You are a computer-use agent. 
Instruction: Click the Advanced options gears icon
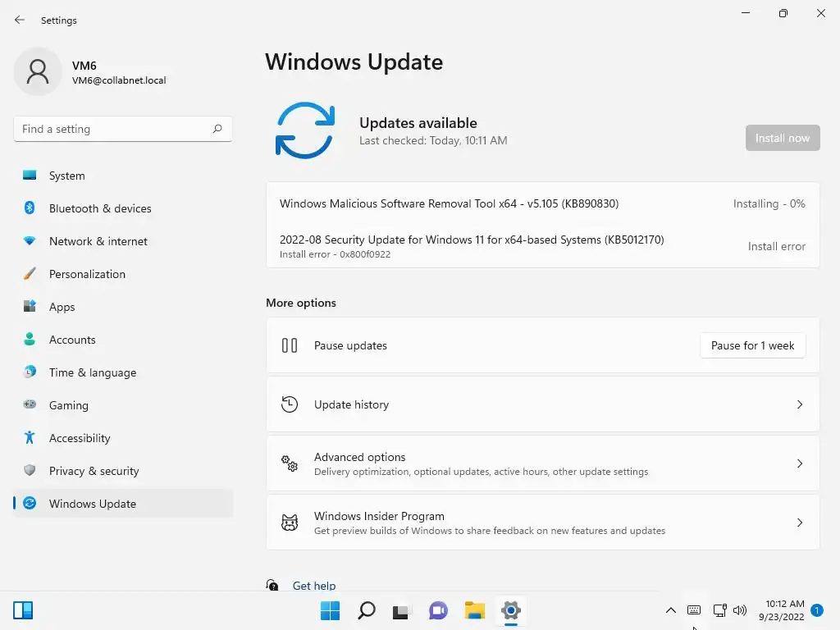tap(290, 463)
